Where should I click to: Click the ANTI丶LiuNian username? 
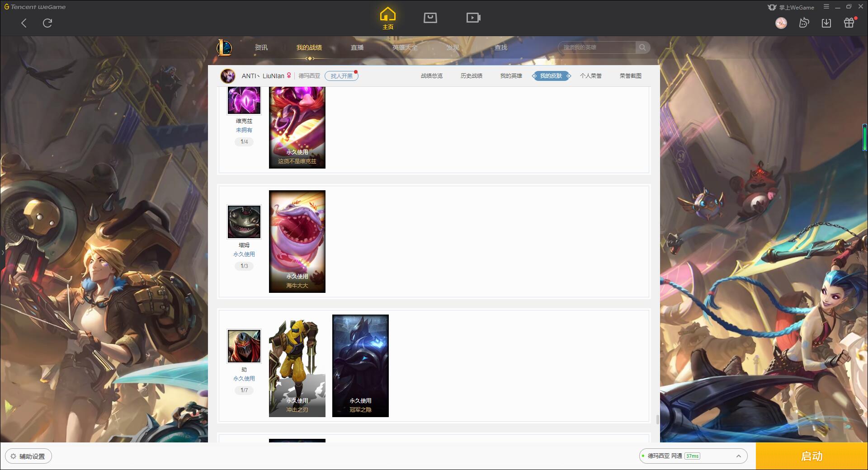(x=263, y=76)
